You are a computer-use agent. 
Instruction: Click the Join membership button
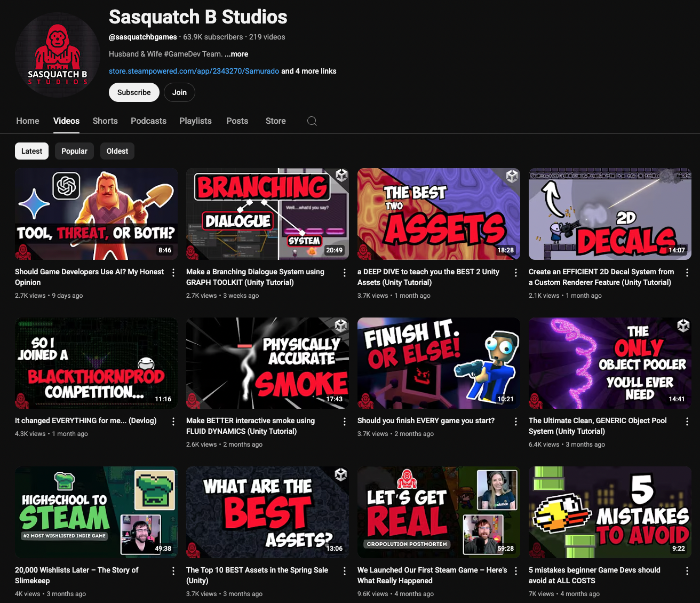point(179,92)
